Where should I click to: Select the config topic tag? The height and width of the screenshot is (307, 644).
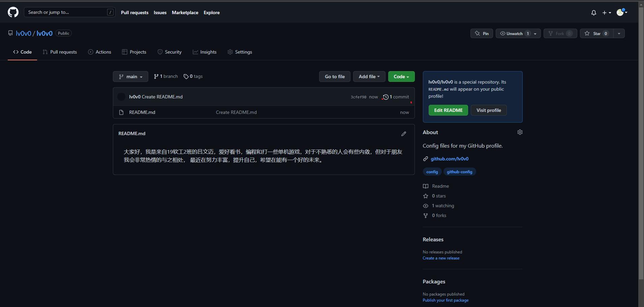point(432,172)
